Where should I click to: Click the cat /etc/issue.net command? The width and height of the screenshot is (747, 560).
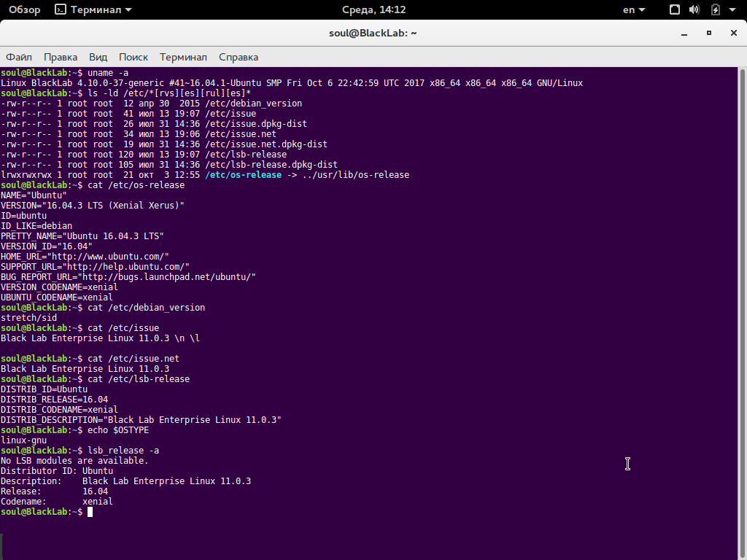[x=133, y=359]
